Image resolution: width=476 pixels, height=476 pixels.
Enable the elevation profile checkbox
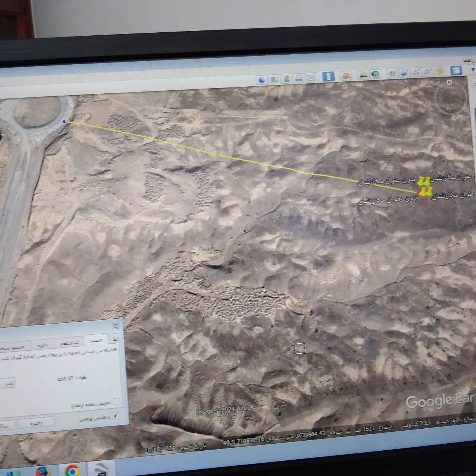[x=116, y=401]
